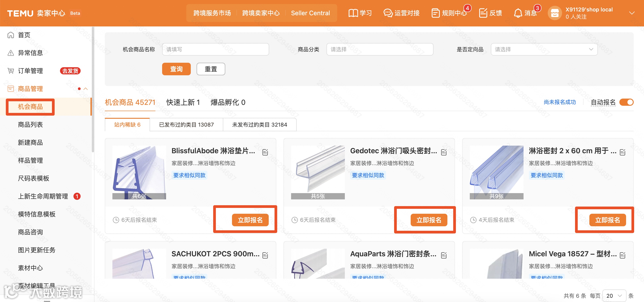Click the 运营对接 chat bubble icon
Image resolution: width=644 pixels, height=302 pixels.
388,13
